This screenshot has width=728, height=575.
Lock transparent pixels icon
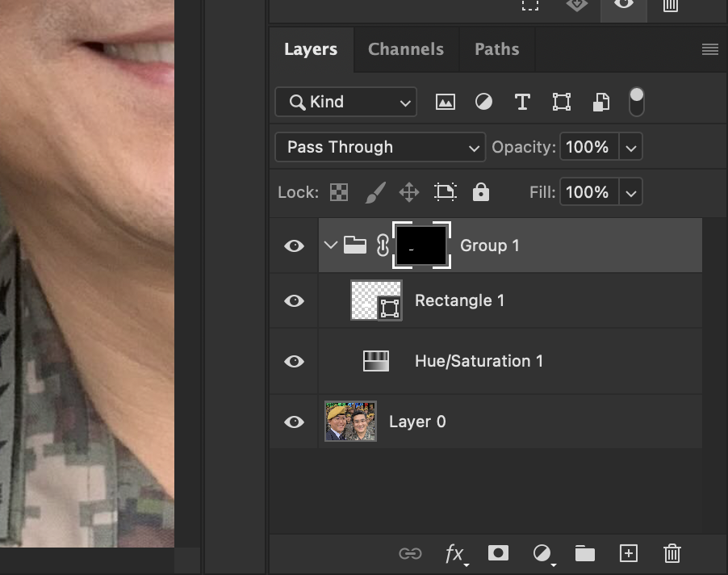tap(339, 192)
